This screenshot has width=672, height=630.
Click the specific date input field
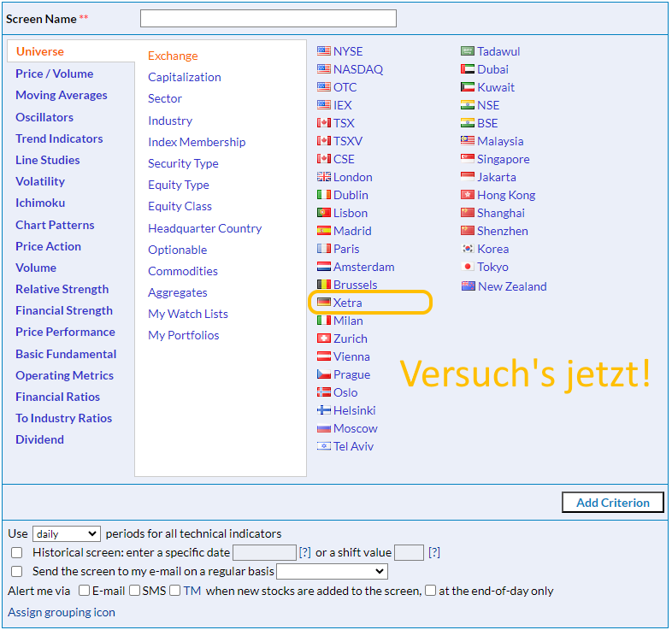(x=264, y=553)
